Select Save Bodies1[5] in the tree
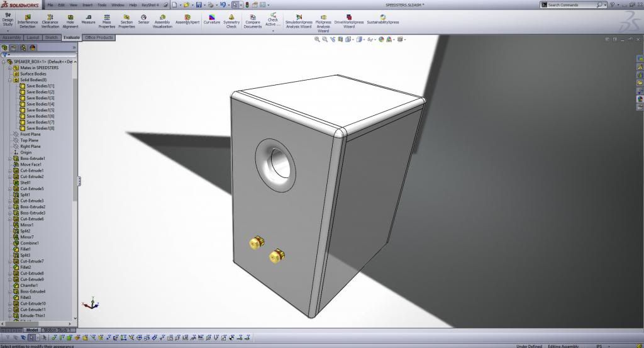The height and width of the screenshot is (348, 644). point(36,110)
